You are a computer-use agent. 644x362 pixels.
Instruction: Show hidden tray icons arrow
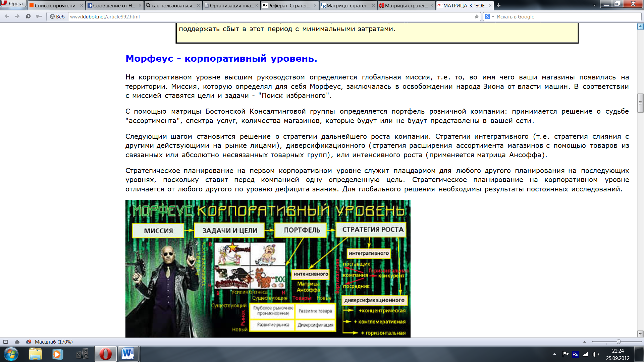[554, 354]
